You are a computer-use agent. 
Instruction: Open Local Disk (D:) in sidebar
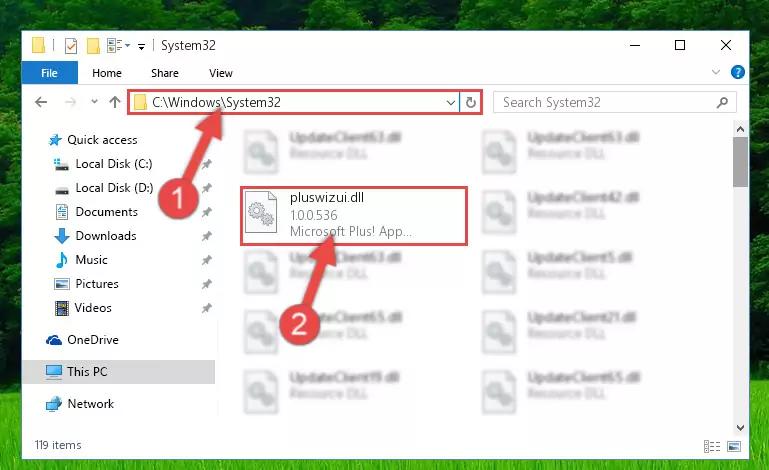[114, 188]
